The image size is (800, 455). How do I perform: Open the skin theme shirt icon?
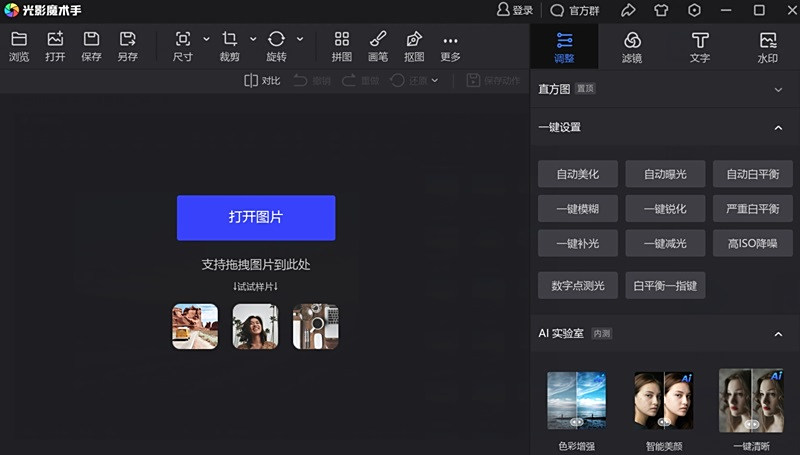(661, 10)
